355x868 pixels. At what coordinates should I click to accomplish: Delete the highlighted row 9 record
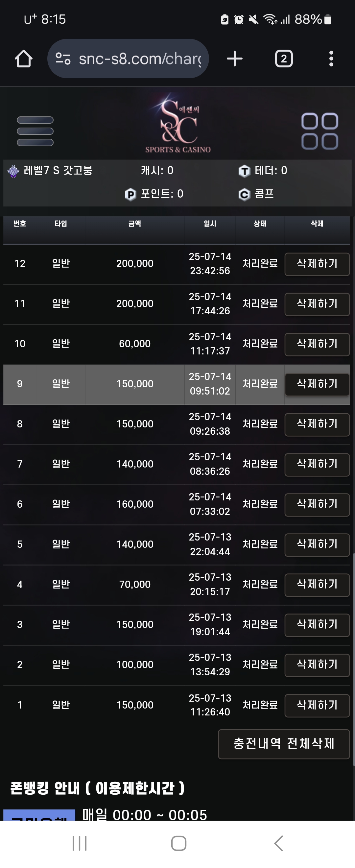click(x=317, y=384)
